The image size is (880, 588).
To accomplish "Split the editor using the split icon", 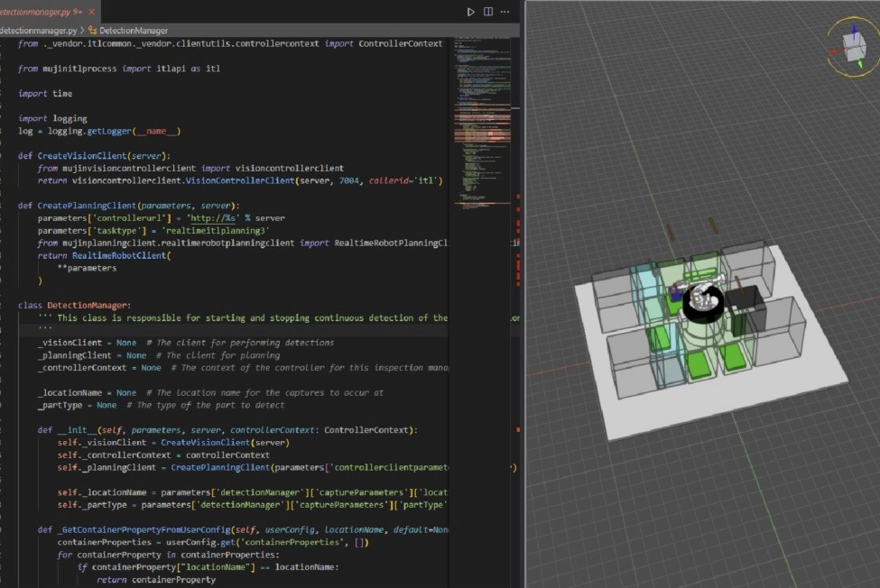I will point(488,12).
